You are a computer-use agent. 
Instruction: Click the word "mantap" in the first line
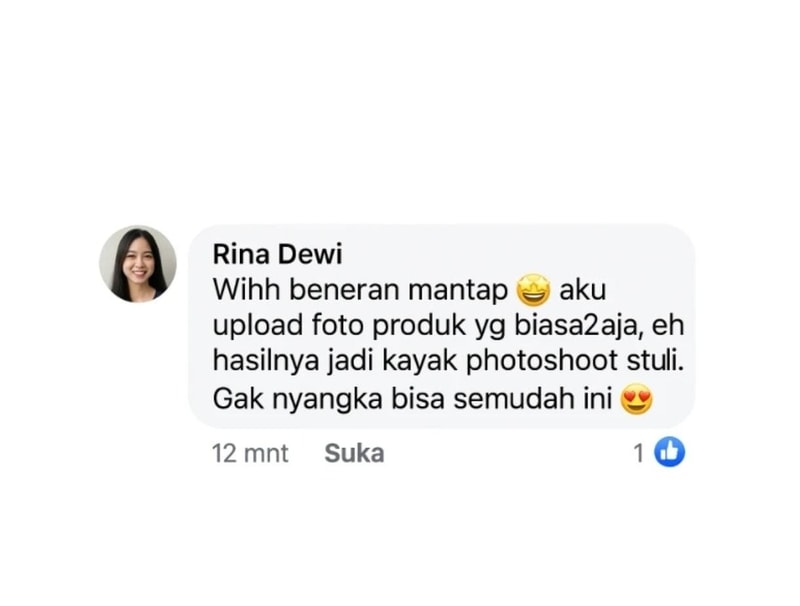click(458, 291)
